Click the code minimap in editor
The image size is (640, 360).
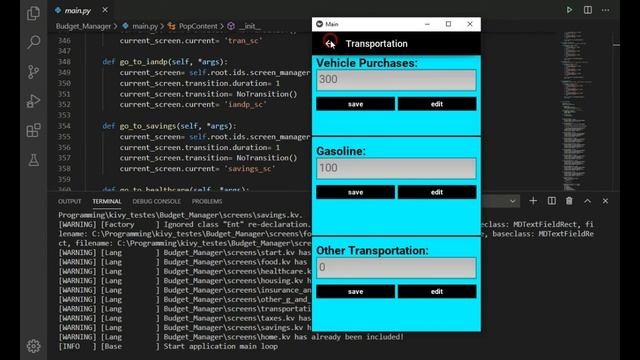576,110
